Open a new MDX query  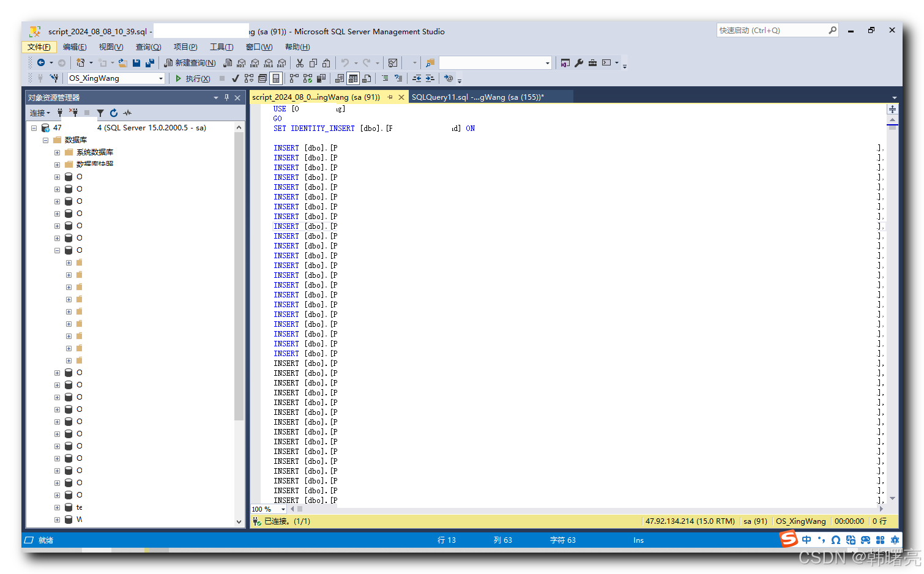coord(241,62)
